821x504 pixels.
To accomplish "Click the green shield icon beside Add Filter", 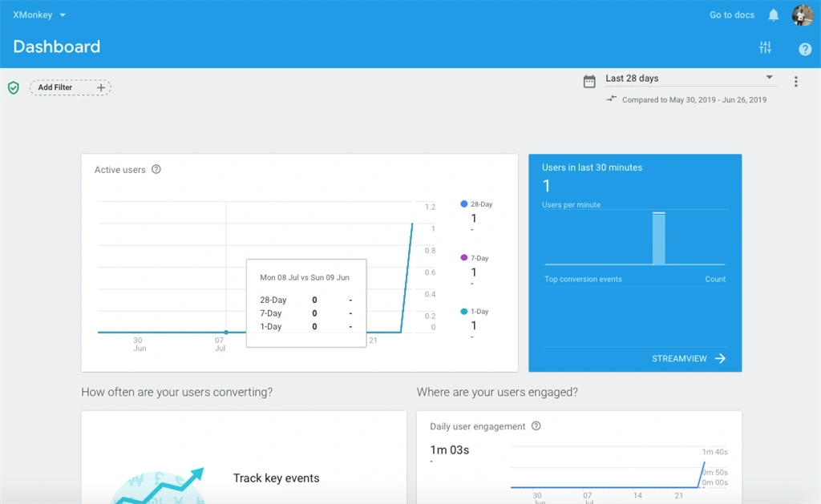I will [x=14, y=87].
